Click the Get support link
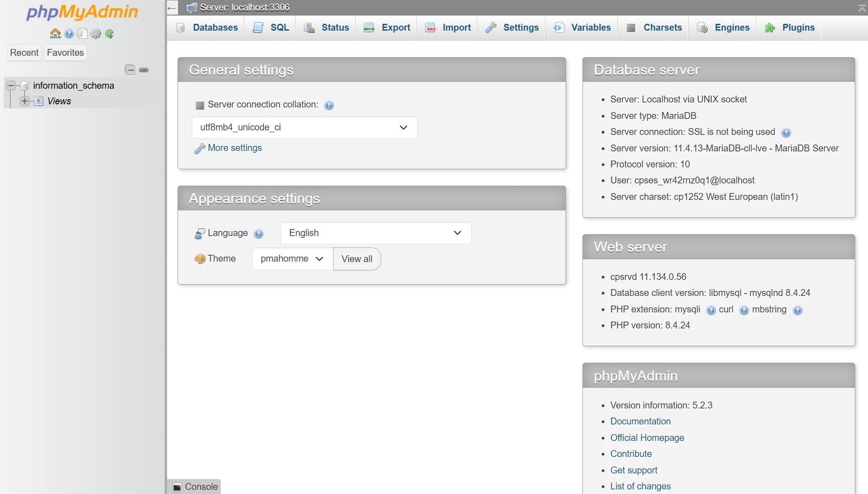Image resolution: width=868 pixels, height=494 pixels. click(634, 470)
